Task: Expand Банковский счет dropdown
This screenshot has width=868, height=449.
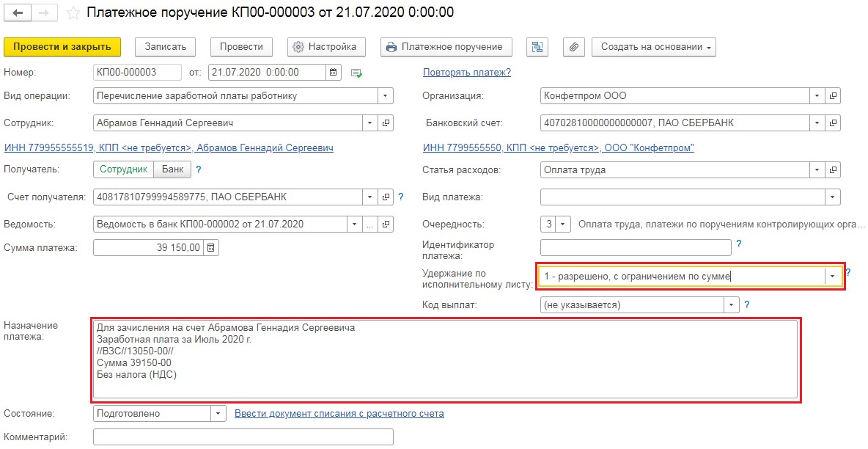Action: tap(817, 123)
